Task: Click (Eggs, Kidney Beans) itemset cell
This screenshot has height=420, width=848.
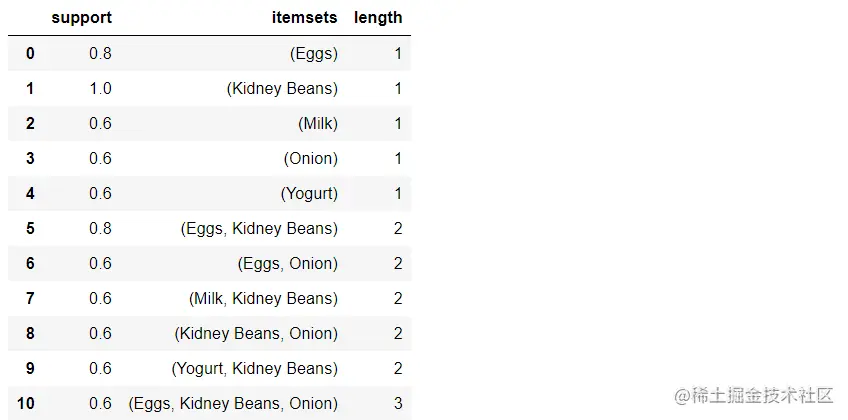Action: tap(259, 229)
